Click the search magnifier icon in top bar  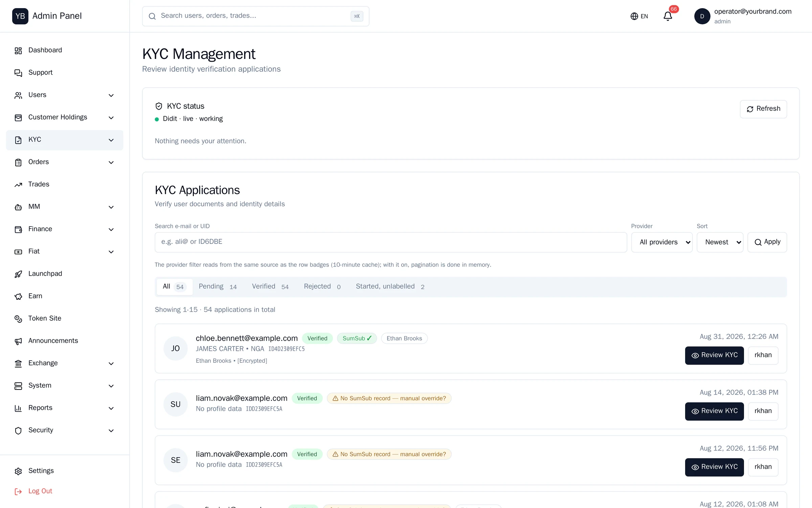click(x=152, y=16)
